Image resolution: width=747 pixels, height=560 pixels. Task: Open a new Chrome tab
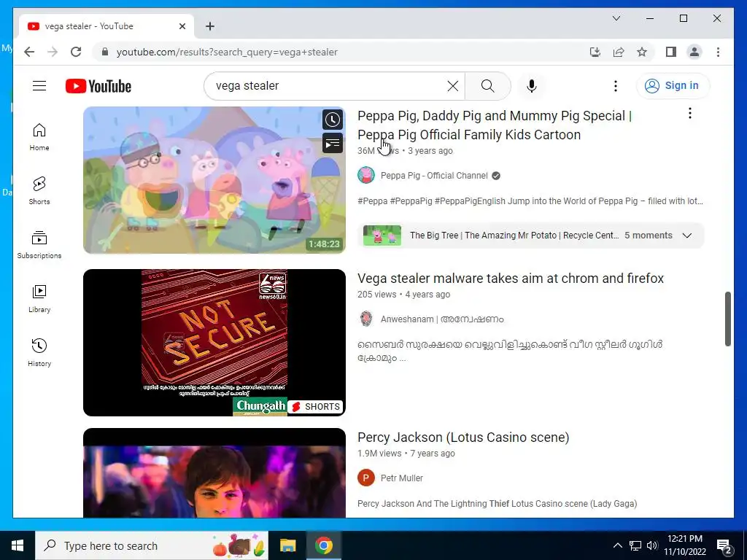coord(209,26)
